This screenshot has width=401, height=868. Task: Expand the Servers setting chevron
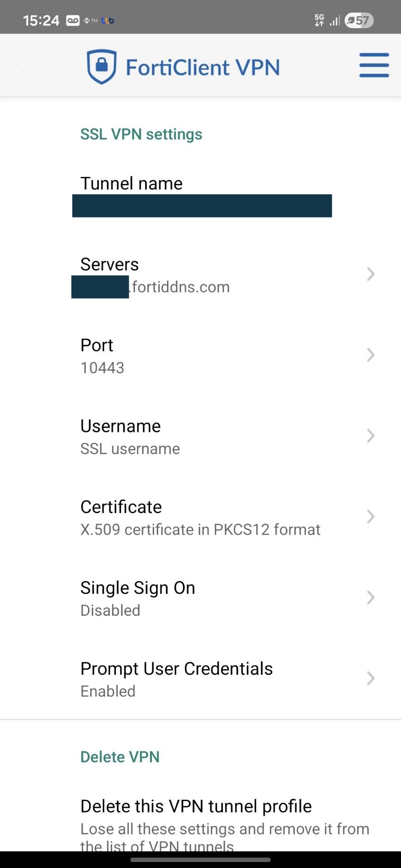[370, 274]
